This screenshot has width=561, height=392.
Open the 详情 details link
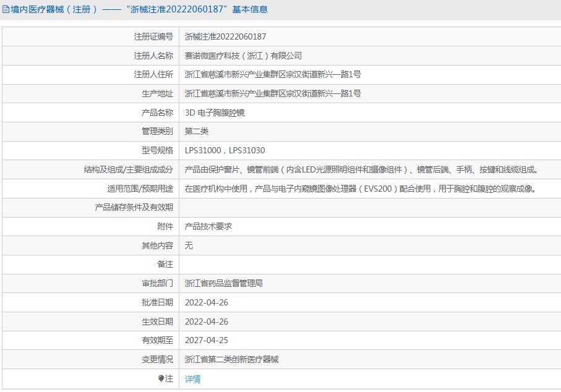pyautogui.click(x=193, y=379)
